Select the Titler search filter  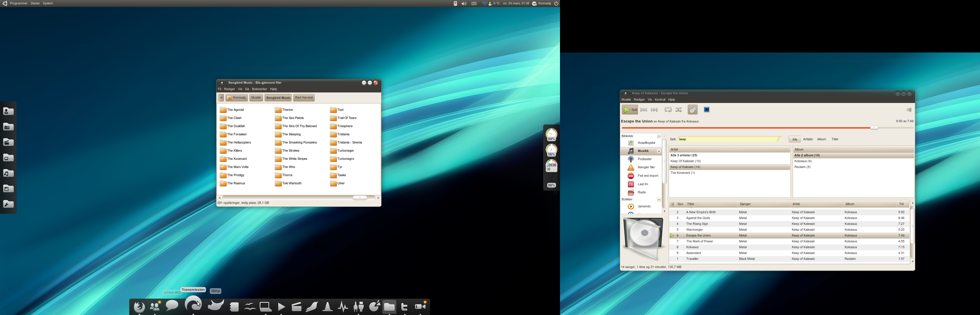click(x=835, y=140)
